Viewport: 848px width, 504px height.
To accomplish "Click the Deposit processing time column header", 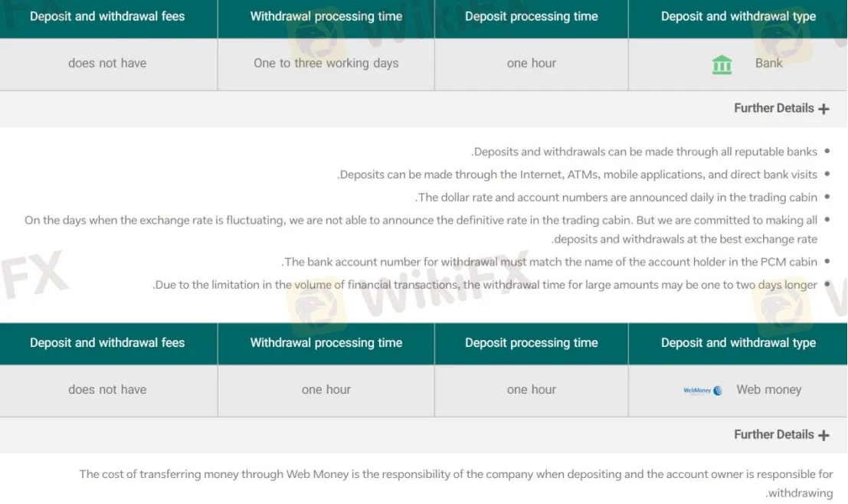I will (x=531, y=15).
